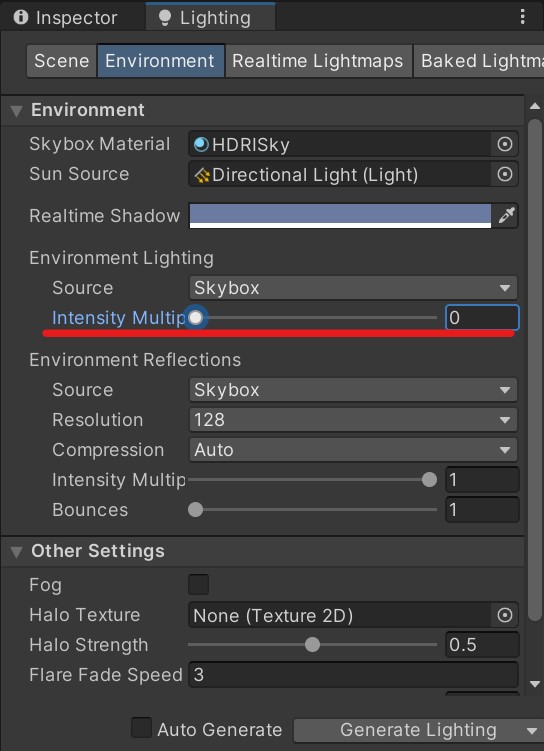544x751 pixels.
Task: Open the Sun Source object picker
Action: 505,174
